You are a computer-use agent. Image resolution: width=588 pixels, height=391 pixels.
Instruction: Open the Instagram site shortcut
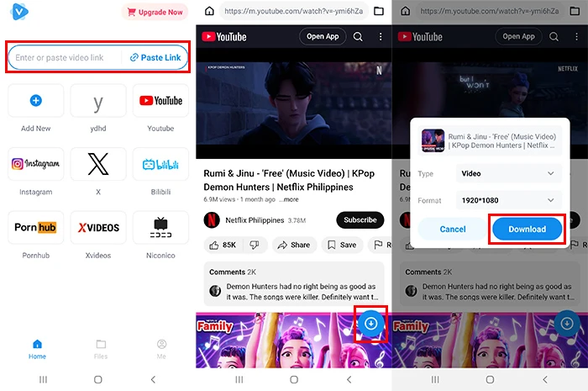coord(35,164)
